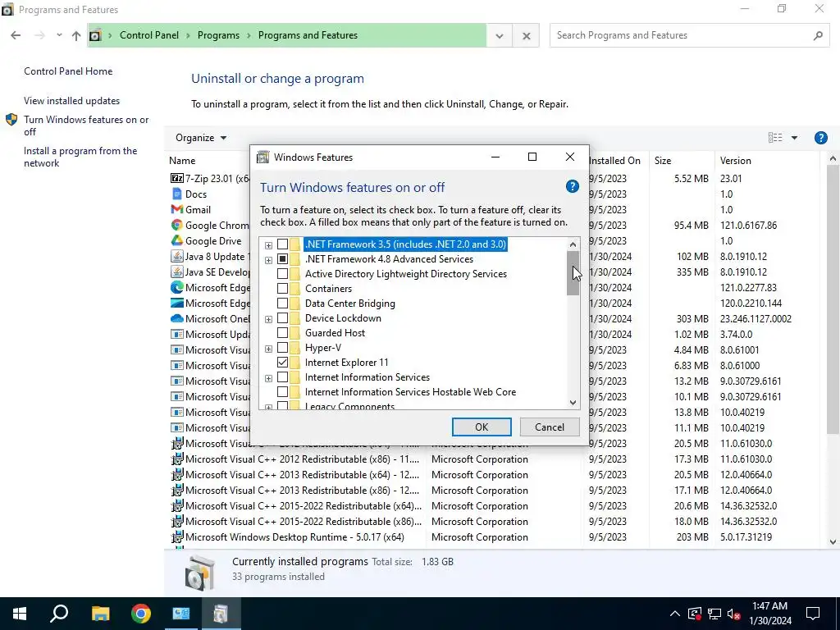This screenshot has height=630, width=840.
Task: Open Programs and Features help icon
Action: pyautogui.click(x=820, y=138)
